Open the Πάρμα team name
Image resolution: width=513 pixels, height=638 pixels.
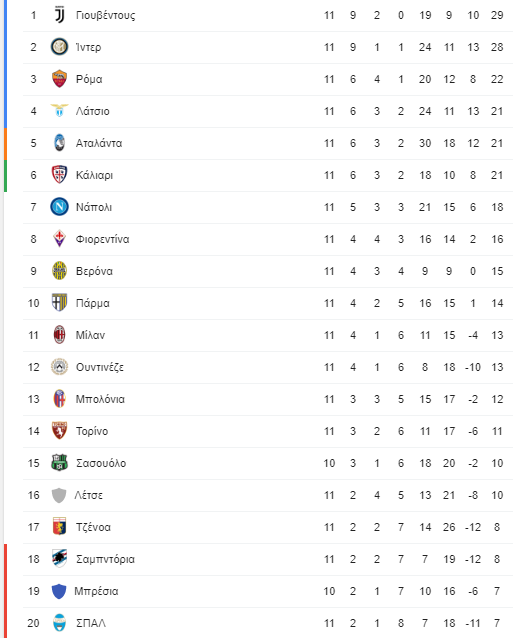93,304
